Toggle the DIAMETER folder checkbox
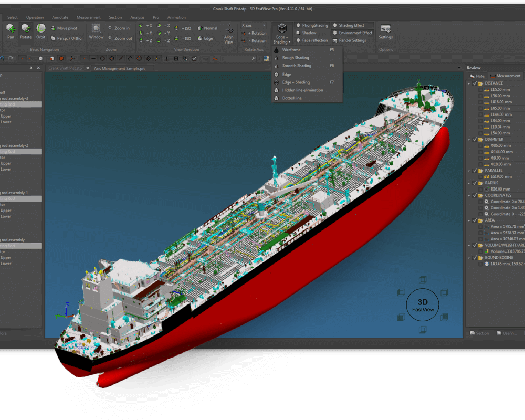 pyautogui.click(x=475, y=139)
